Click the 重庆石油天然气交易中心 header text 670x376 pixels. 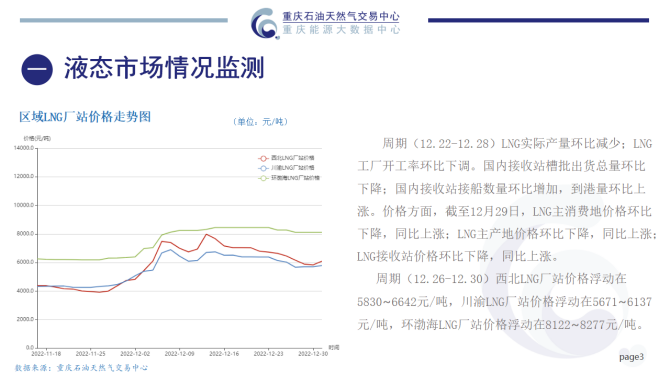(341, 16)
